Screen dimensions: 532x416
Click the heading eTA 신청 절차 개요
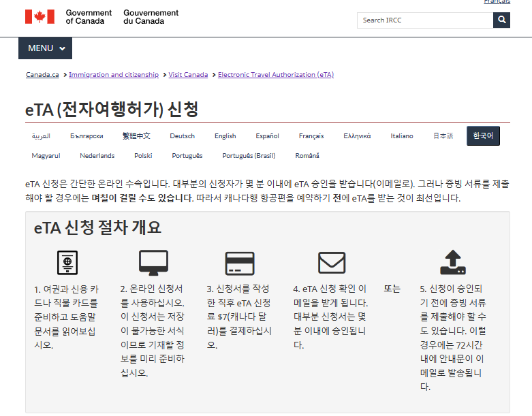coord(97,227)
